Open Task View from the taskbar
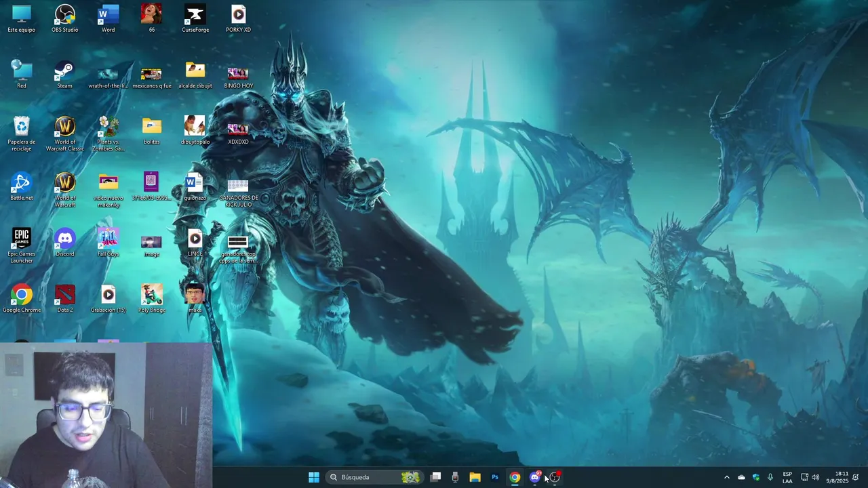 (x=436, y=477)
